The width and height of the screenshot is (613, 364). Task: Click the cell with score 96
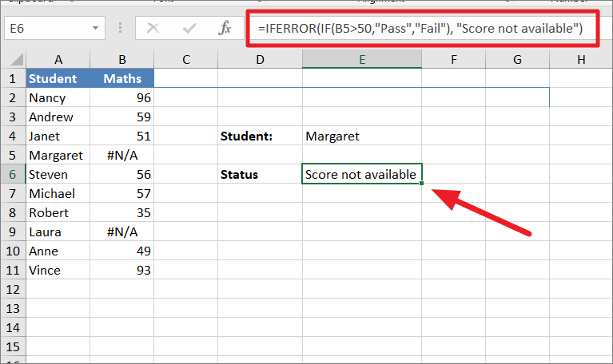coord(122,97)
